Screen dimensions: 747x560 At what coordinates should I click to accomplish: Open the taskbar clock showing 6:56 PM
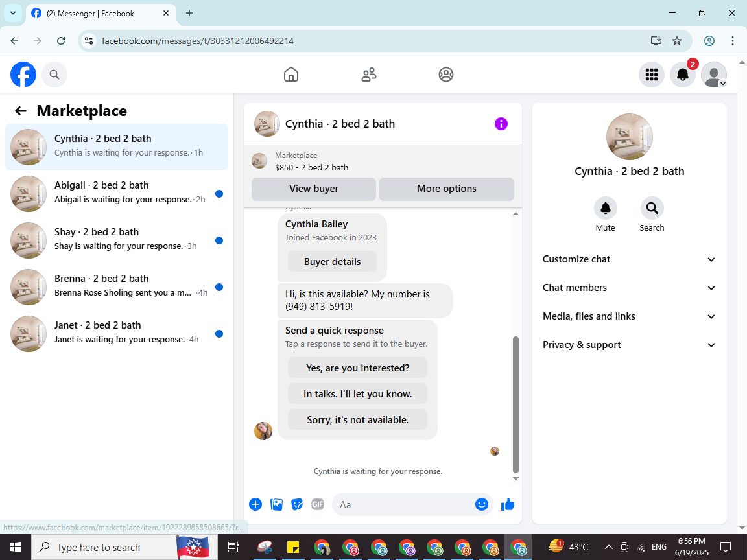click(692, 547)
